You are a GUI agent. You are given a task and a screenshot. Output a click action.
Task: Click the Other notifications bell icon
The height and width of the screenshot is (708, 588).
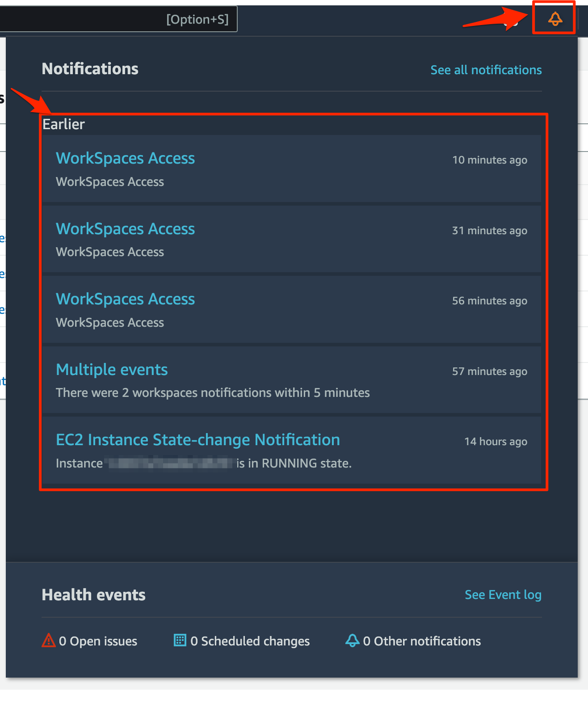(x=352, y=641)
